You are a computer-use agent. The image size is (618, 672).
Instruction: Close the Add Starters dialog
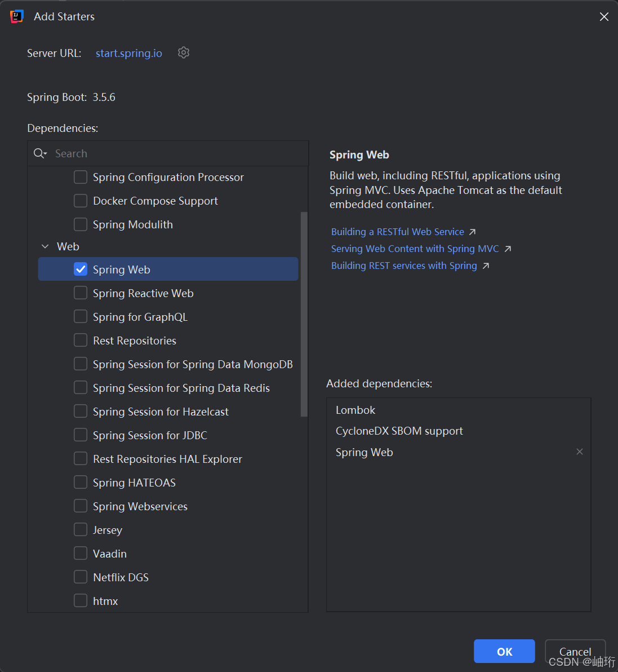click(x=604, y=17)
